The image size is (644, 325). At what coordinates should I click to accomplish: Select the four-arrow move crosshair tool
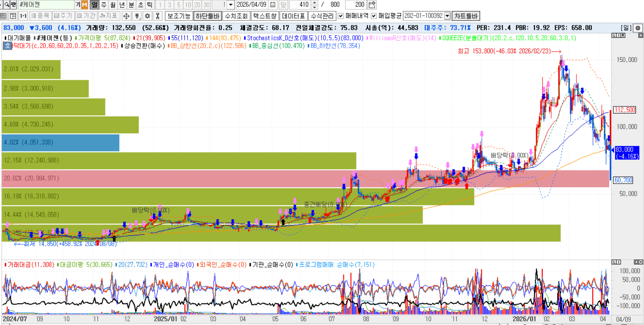[126, 16]
